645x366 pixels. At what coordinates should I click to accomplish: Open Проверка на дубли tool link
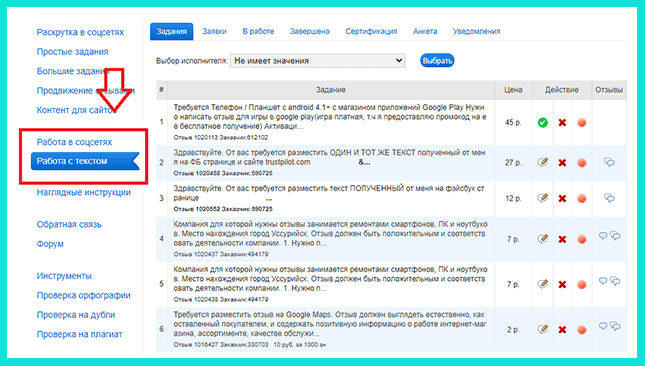[76, 315]
